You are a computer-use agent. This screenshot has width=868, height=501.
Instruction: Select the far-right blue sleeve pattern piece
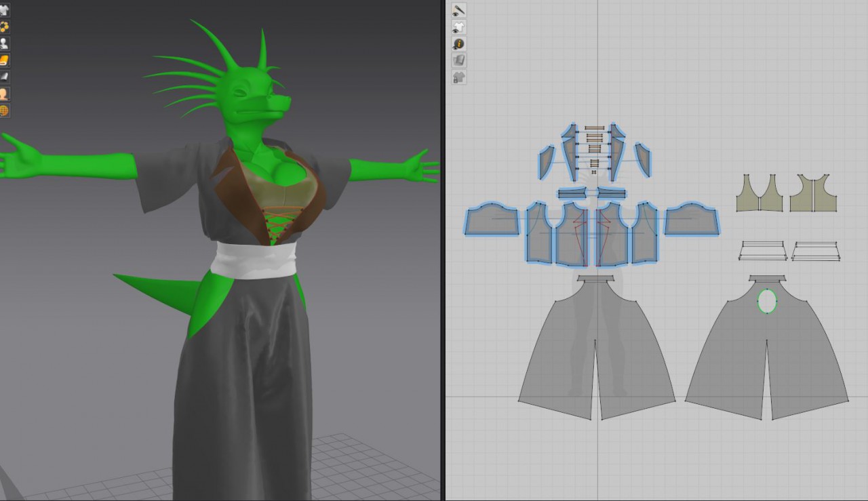pyautogui.click(x=692, y=220)
